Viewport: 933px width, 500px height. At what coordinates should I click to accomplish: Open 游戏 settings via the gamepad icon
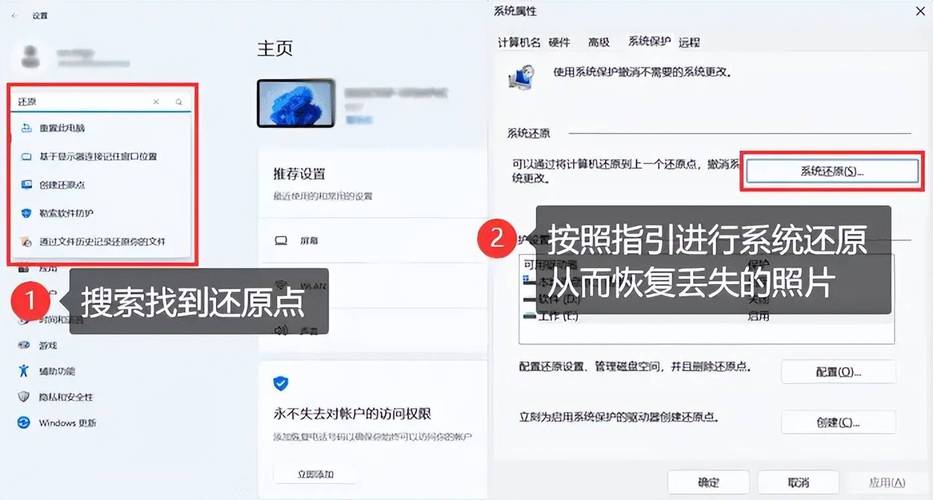[23, 345]
